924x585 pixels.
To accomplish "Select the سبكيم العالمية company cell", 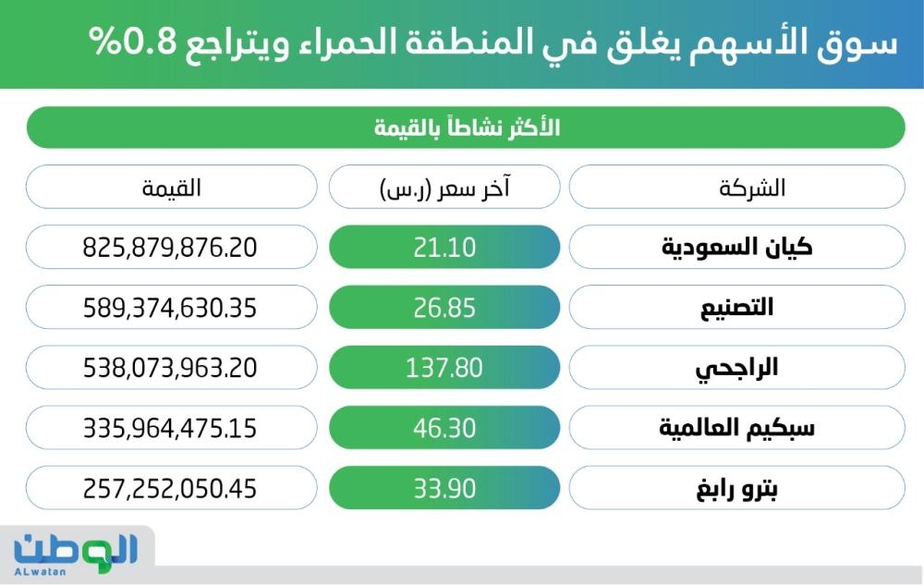I will (x=736, y=427).
